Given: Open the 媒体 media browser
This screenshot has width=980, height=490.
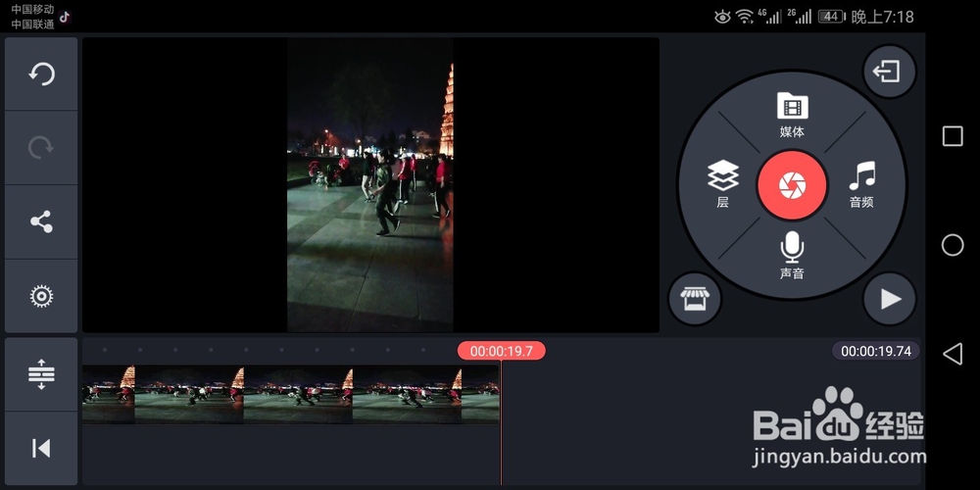Looking at the screenshot, I should [792, 115].
